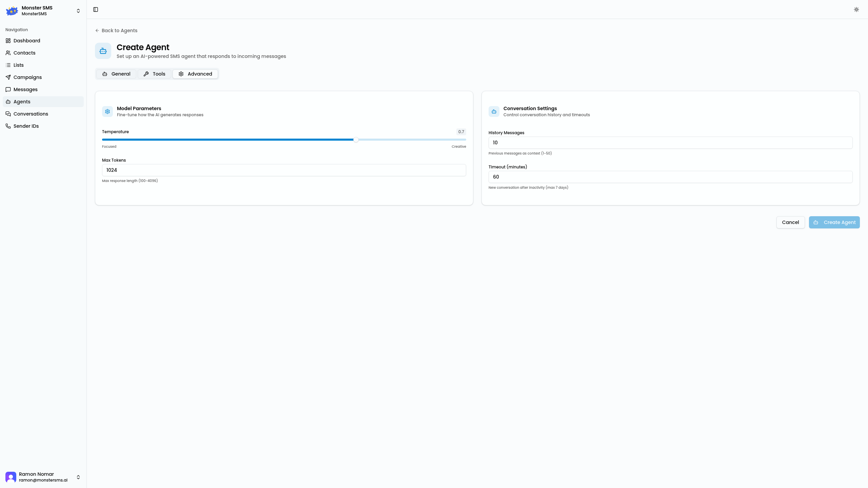Screen dimensions: 868x488
Task: Open Messages navigation item
Action: [x=43, y=89]
